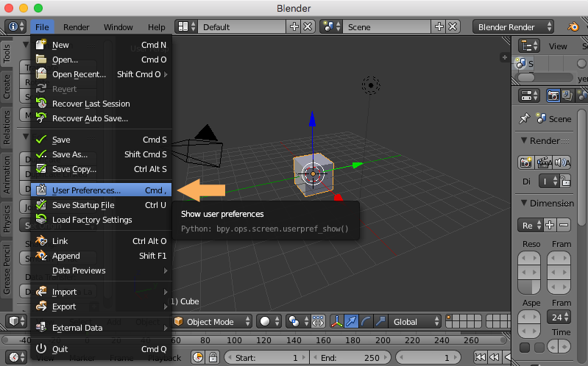Toggle the 3D manipulator axes icon

pos(337,321)
